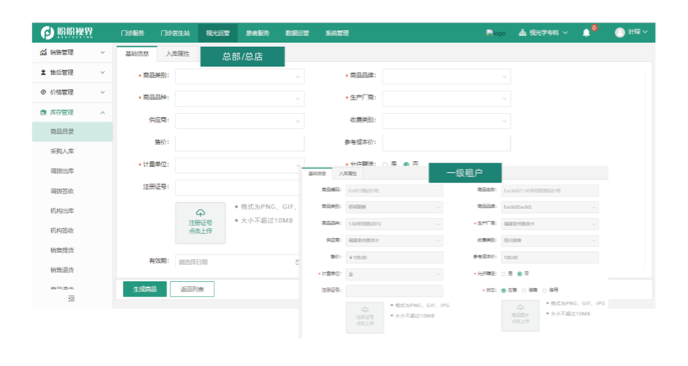The image size is (688, 366).
Task: Click the 盼盼视界 logo in the header
Action: tap(67, 32)
